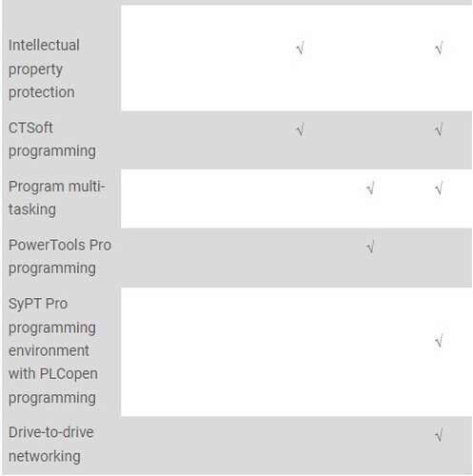Screen dimensions: 473x476
Task: Click the word networking in last row
Action: [x=44, y=456]
